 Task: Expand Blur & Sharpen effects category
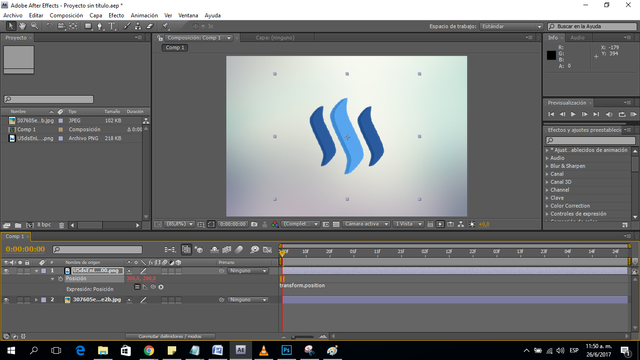pos(547,166)
